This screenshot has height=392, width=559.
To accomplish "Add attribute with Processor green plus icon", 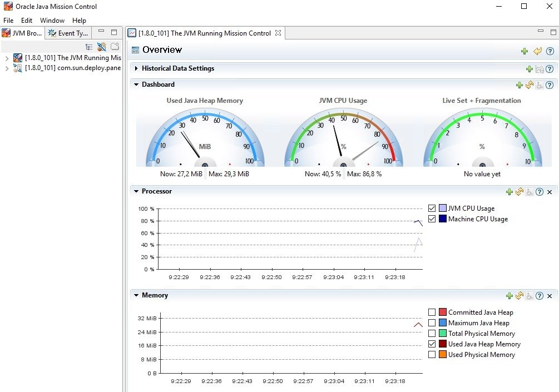I will 509,192.
